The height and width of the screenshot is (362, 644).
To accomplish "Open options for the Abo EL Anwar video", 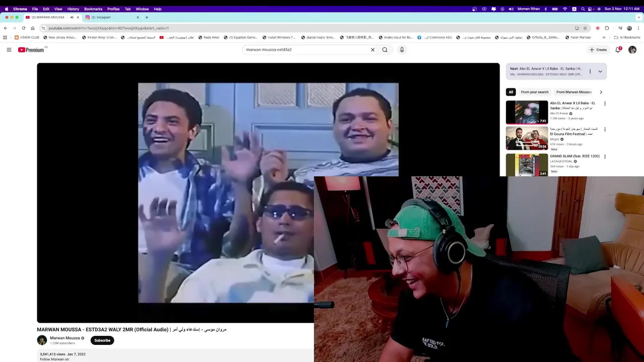I will 605,104.
